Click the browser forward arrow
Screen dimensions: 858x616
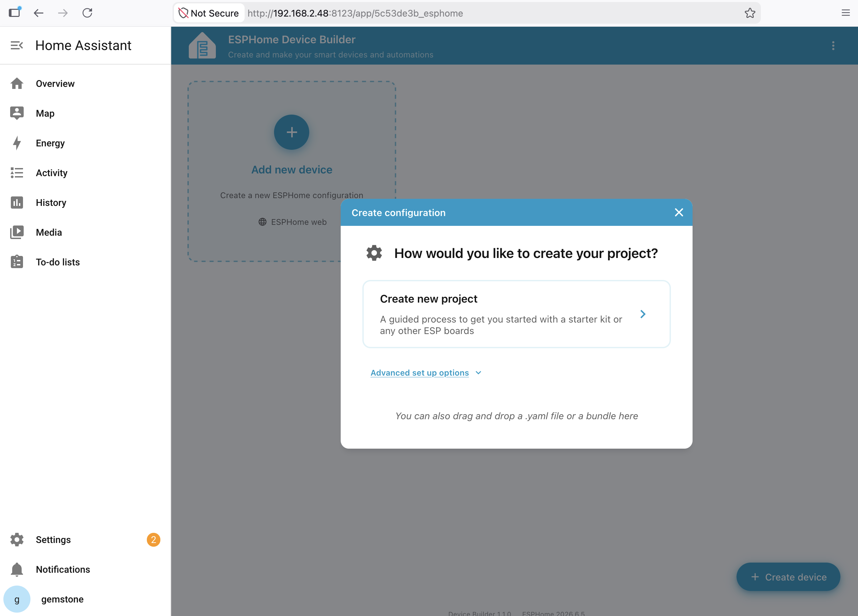[x=63, y=13]
